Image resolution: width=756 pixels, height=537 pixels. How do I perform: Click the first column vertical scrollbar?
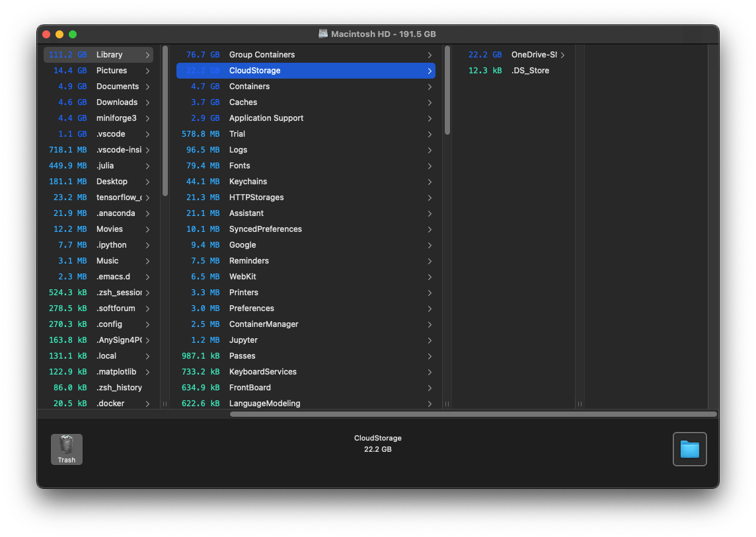coord(165,121)
